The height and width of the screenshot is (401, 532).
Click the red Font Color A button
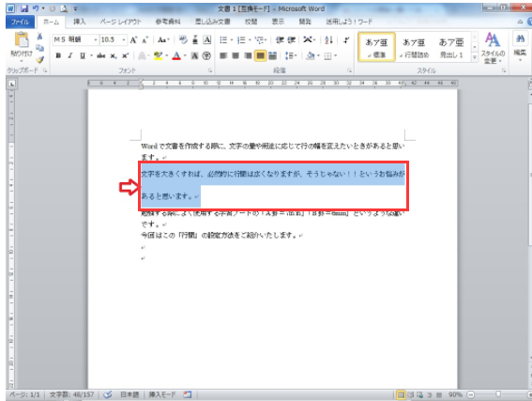[176, 55]
